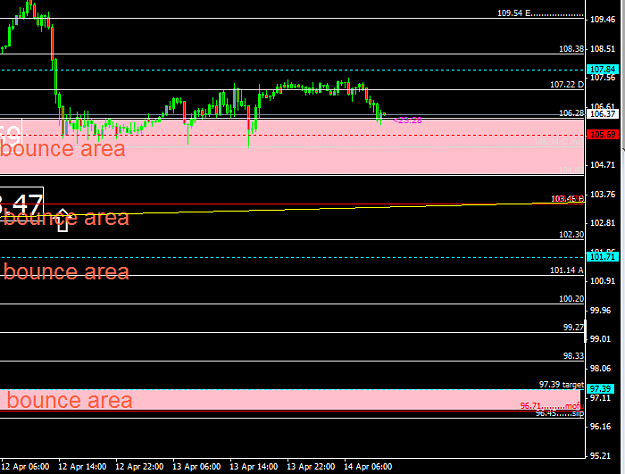Click the 103.76 price scale value
This screenshot has width=625, height=474.
coord(603,194)
